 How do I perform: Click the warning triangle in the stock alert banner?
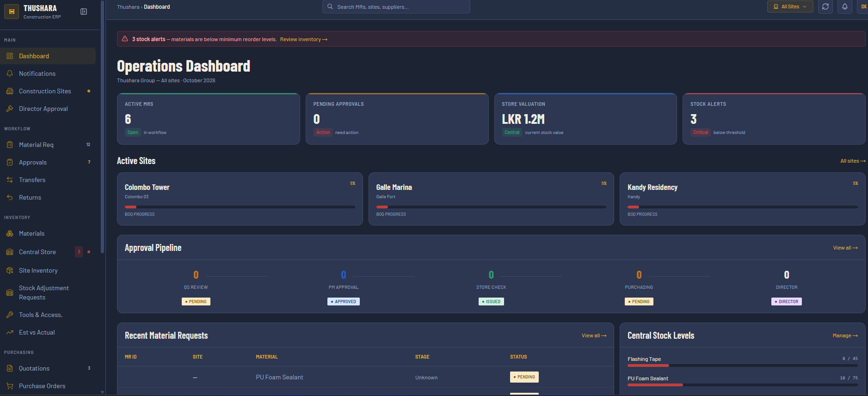coord(125,39)
